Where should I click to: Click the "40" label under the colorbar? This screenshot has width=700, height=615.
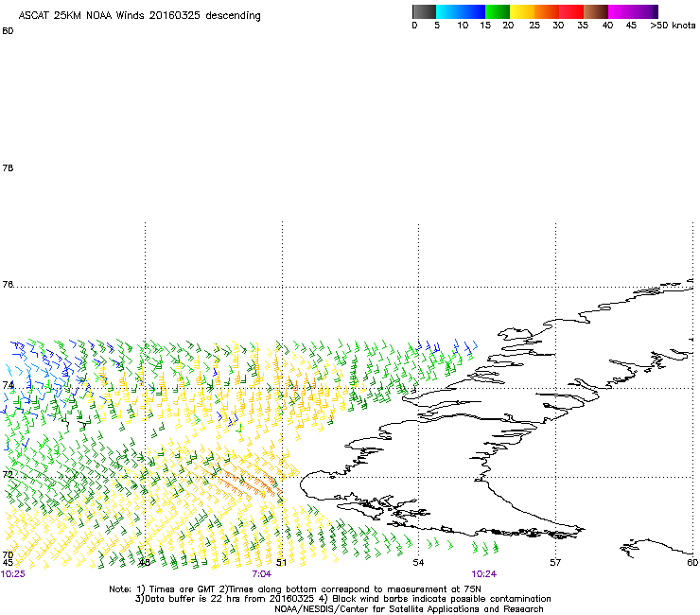[x=607, y=26]
